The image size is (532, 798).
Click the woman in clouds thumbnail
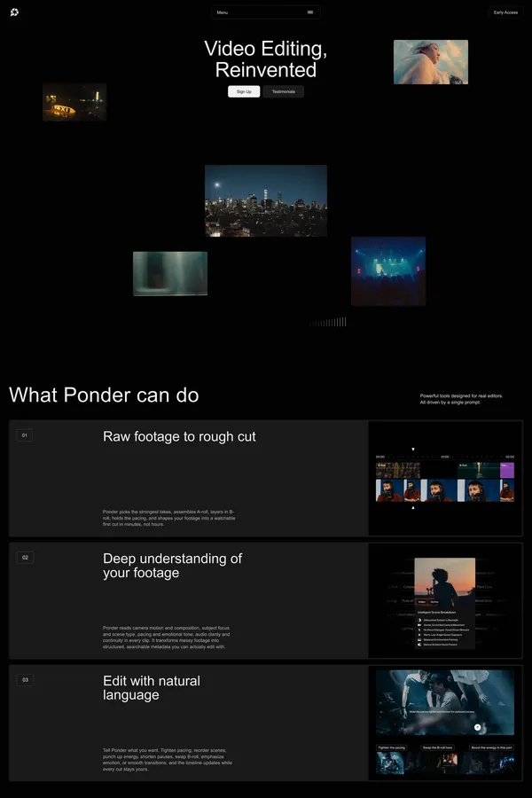click(431, 62)
